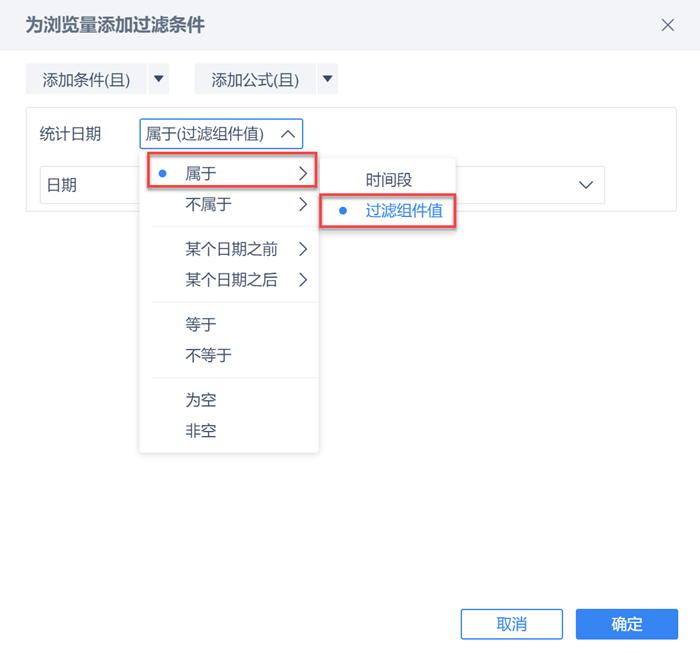Click the 添加公式(且) button

tap(255, 80)
